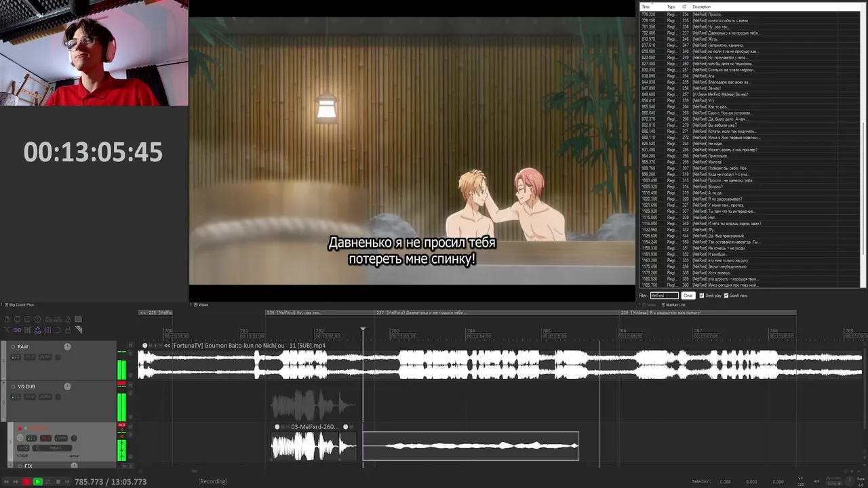
Task: Open the RAW track envelope button
Action: point(45,357)
